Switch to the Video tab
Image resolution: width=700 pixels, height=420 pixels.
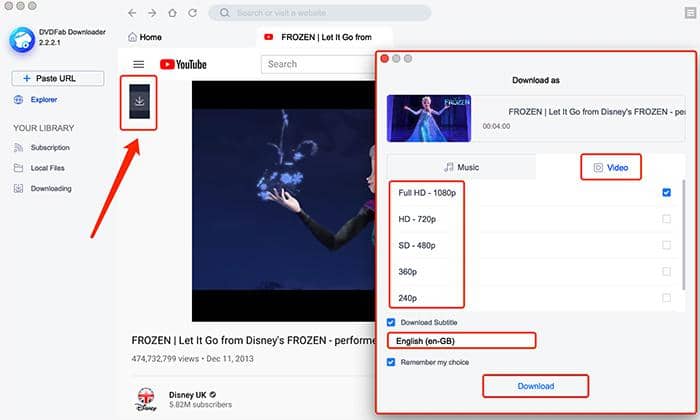(611, 167)
